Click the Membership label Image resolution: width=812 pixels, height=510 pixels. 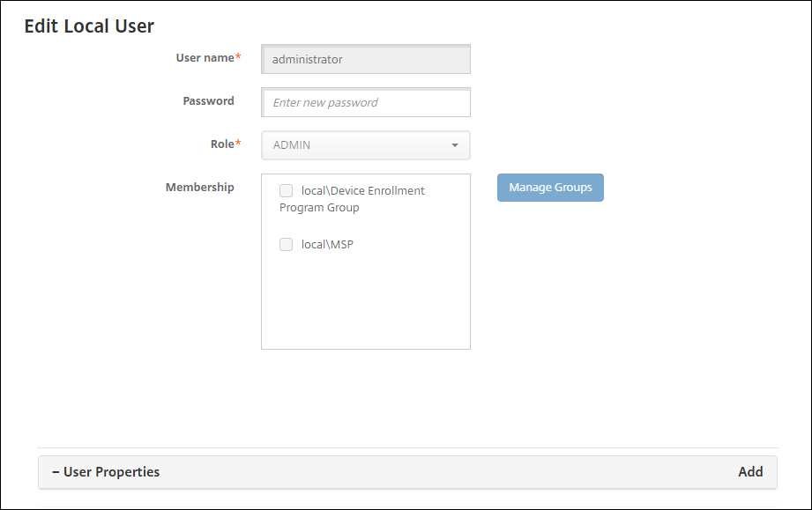coord(200,188)
